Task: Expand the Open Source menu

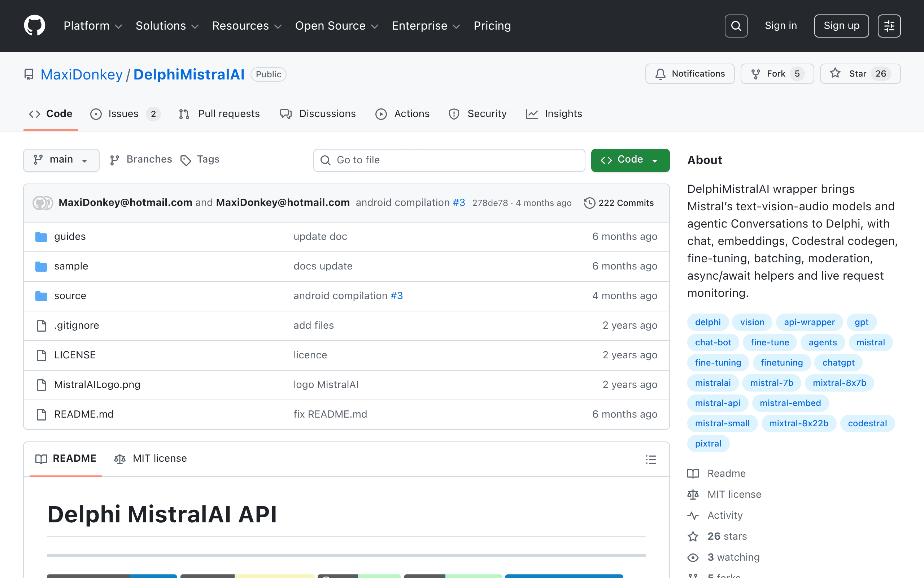Action: click(336, 26)
